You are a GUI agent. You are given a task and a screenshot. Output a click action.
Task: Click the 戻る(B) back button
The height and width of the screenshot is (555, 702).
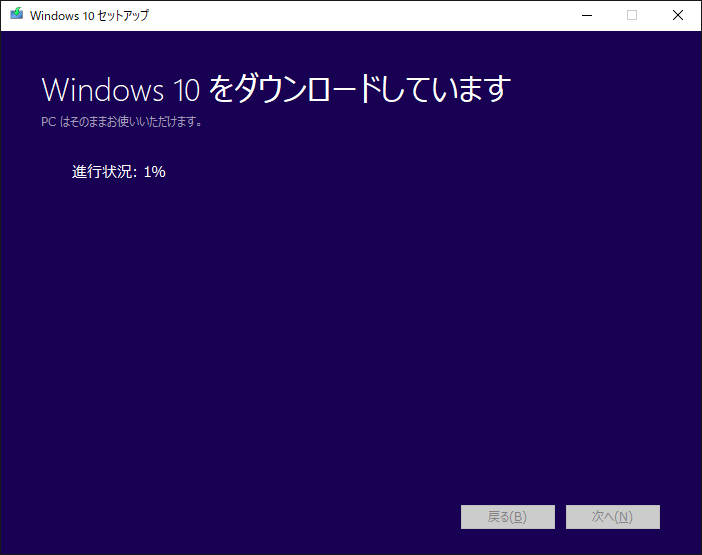[508, 517]
